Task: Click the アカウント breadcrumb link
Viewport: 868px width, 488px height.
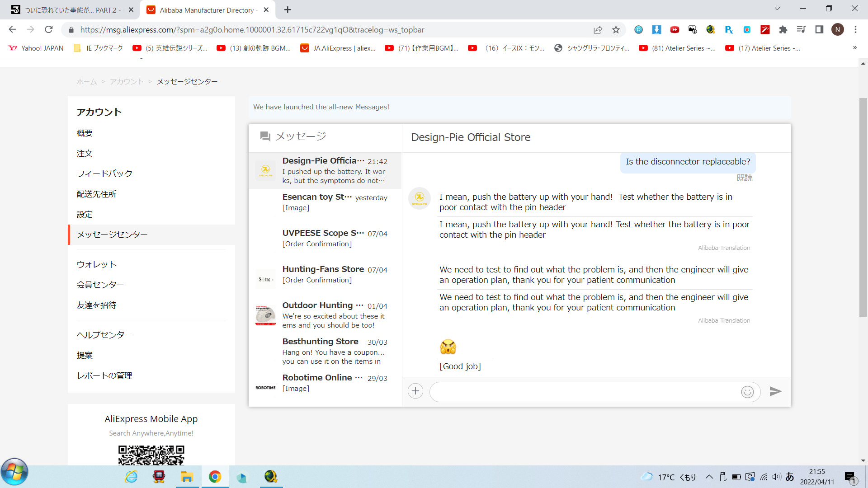Action: pos(127,82)
